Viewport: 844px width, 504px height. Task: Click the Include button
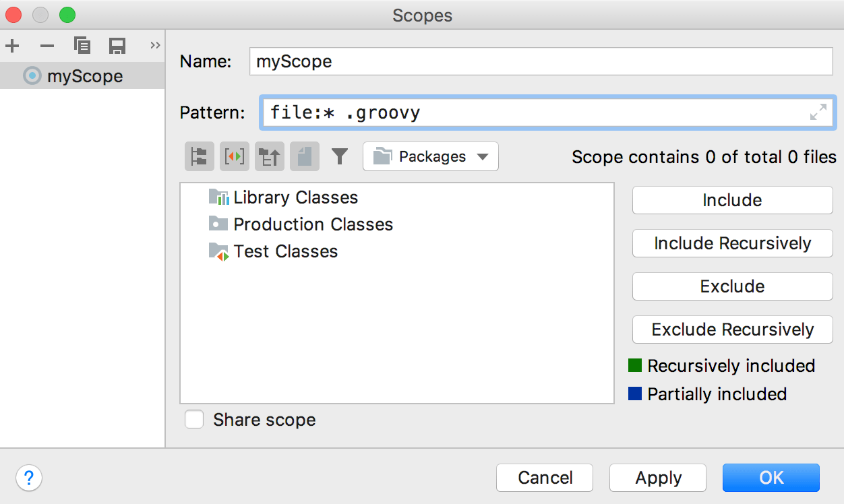[733, 200]
